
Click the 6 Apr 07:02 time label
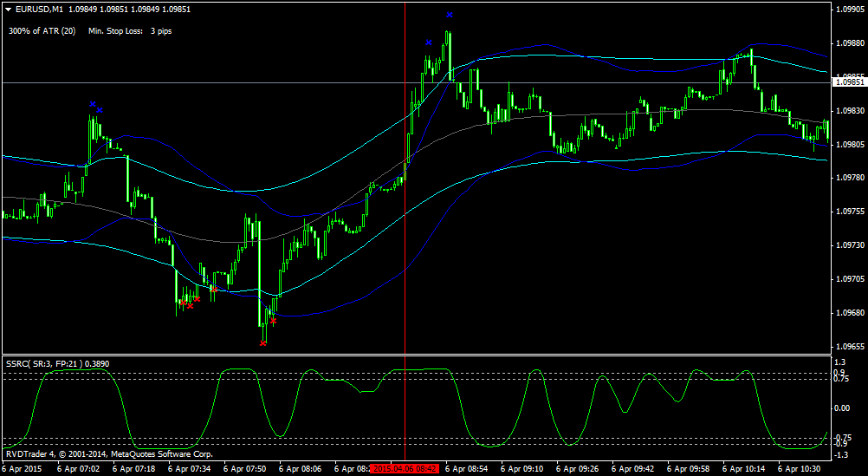[79, 469]
